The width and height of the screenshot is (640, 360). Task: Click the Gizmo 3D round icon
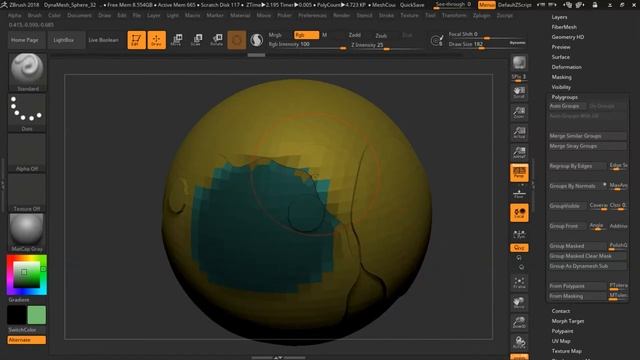point(237,40)
